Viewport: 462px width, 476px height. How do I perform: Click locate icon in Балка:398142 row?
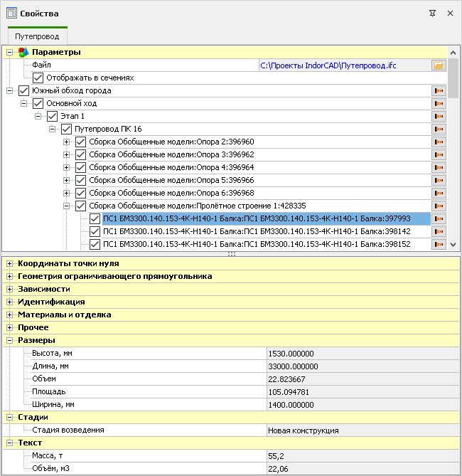(439, 231)
